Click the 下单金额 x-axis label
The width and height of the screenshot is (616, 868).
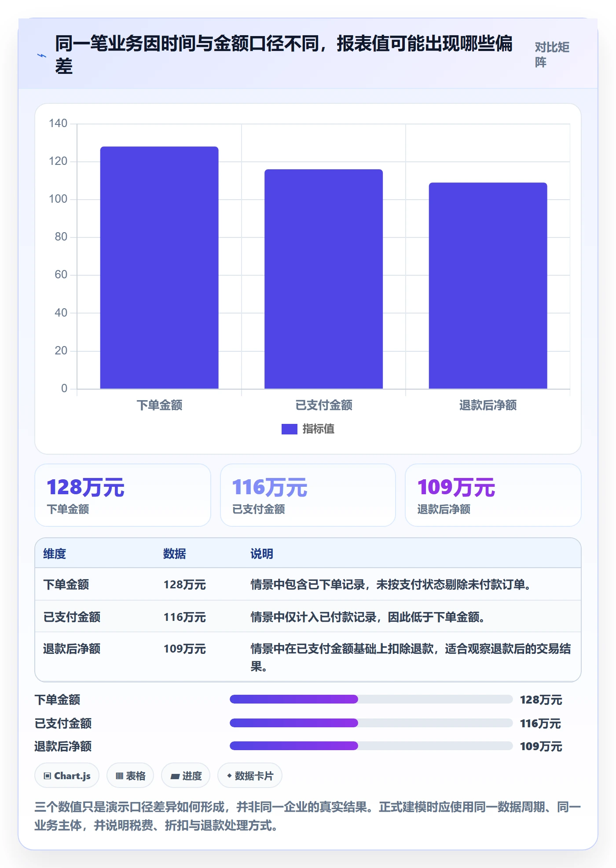point(159,405)
